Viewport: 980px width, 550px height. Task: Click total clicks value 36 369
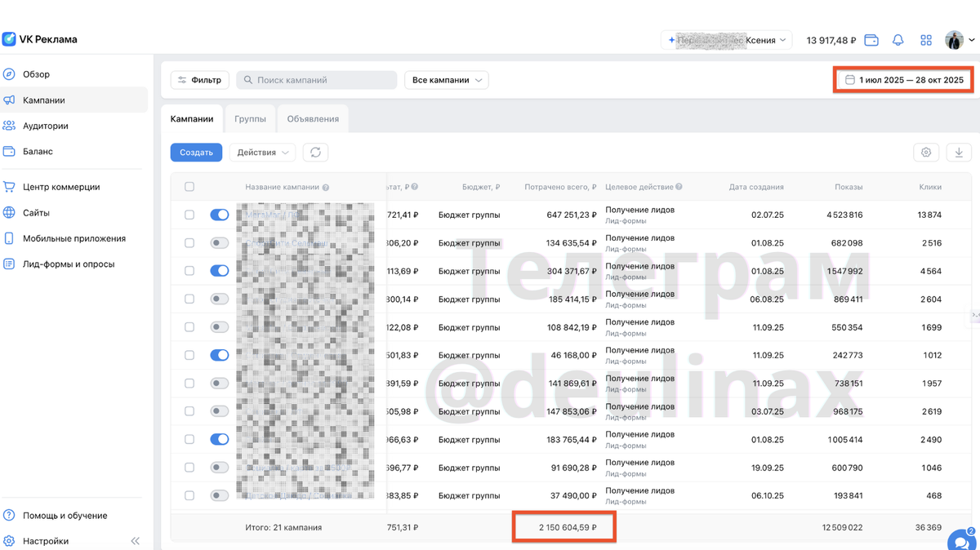pos(929,528)
